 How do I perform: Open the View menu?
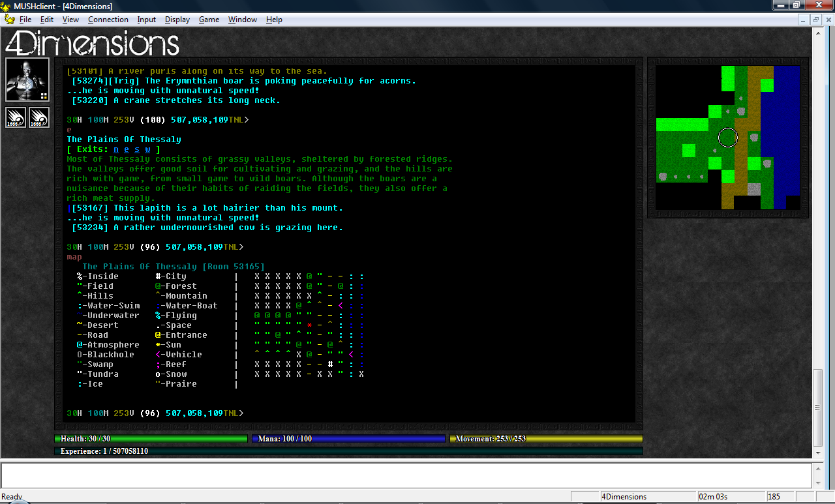coord(70,20)
